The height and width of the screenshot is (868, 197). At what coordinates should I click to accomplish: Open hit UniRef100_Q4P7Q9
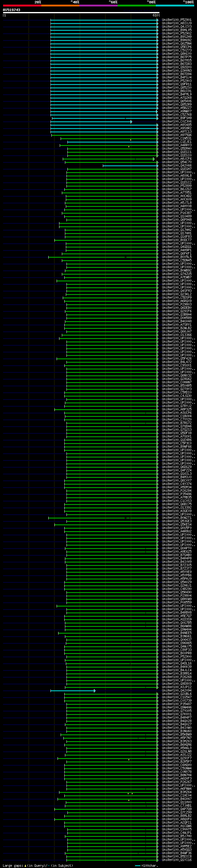(177, 809)
